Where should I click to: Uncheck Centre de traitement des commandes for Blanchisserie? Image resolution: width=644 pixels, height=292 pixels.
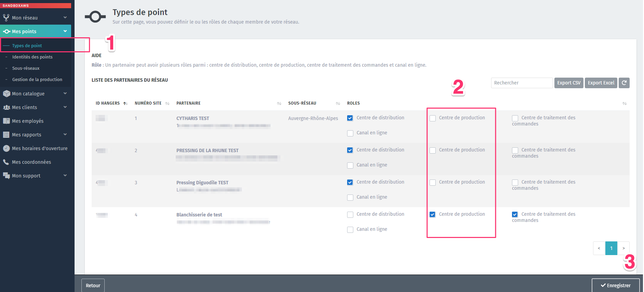tap(515, 214)
